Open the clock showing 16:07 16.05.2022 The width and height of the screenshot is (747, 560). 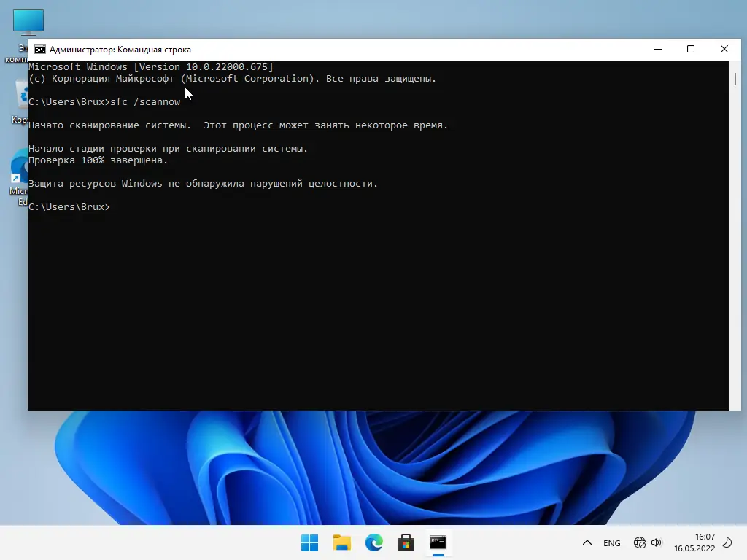click(694, 542)
